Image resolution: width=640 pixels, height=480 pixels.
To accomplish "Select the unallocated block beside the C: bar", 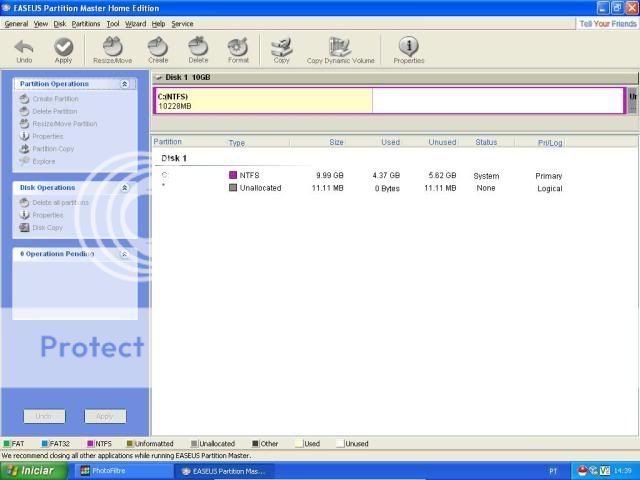I will point(632,100).
